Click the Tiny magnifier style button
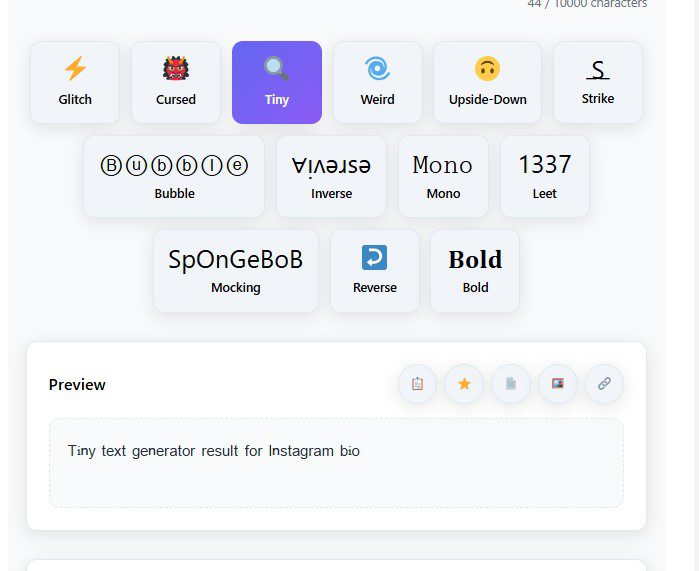This screenshot has height=571, width=699. pyautogui.click(x=277, y=82)
